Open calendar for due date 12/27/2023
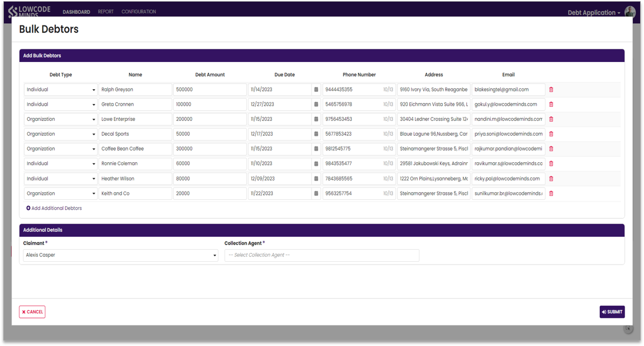 [x=316, y=105]
